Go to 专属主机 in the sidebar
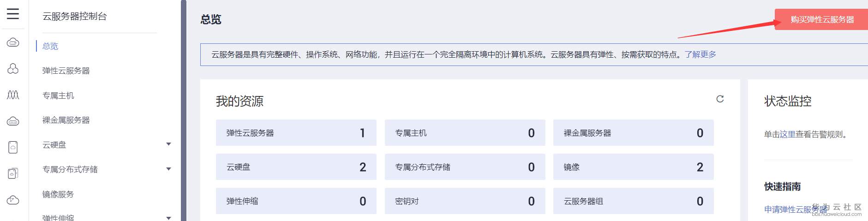 pos(58,96)
